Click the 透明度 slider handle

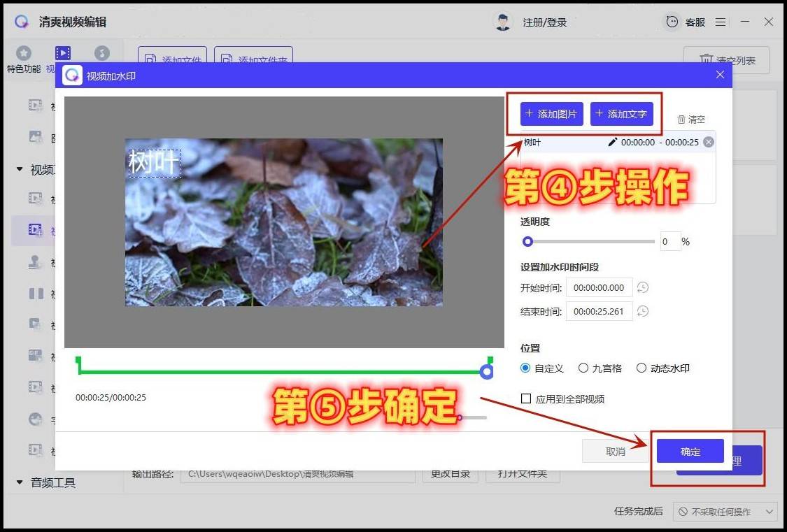point(527,242)
